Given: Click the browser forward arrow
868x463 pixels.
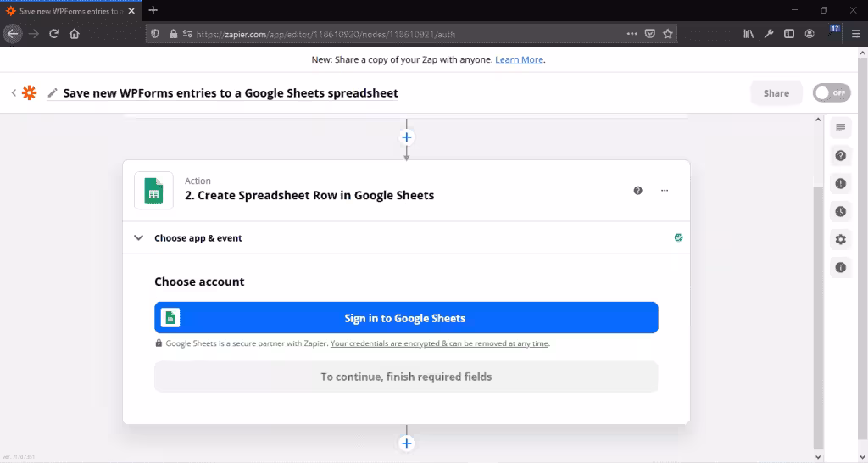Looking at the screenshot, I should tap(34, 34).
